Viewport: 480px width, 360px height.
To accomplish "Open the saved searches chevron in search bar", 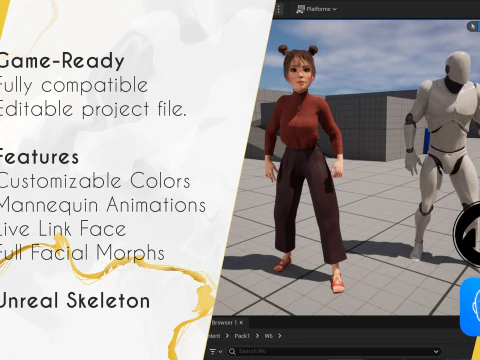I will pos(436,351).
